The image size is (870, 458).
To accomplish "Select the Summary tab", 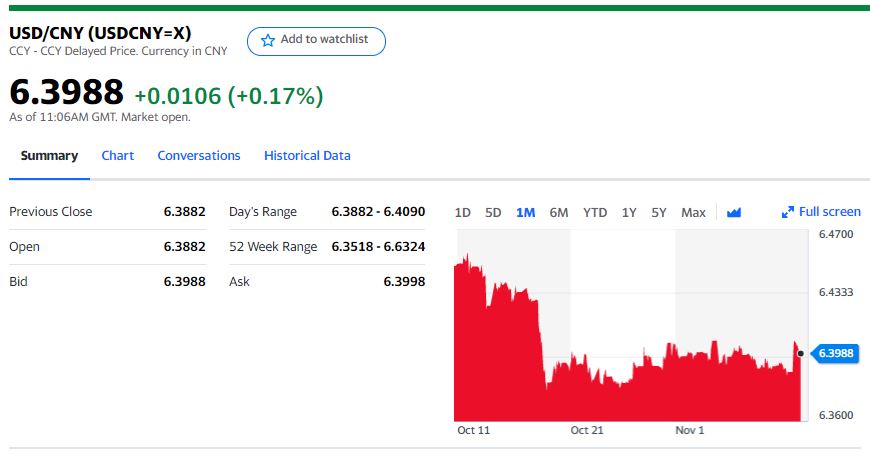I will click(x=49, y=156).
